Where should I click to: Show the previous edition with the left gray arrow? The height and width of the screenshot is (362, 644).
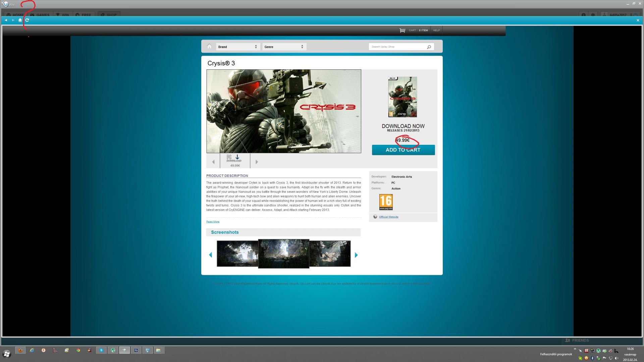point(213,162)
